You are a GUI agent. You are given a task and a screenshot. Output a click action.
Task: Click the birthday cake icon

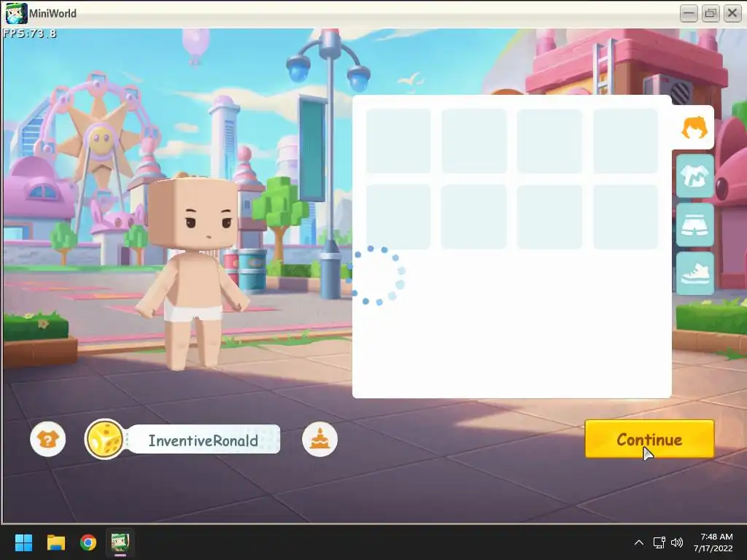pos(320,439)
